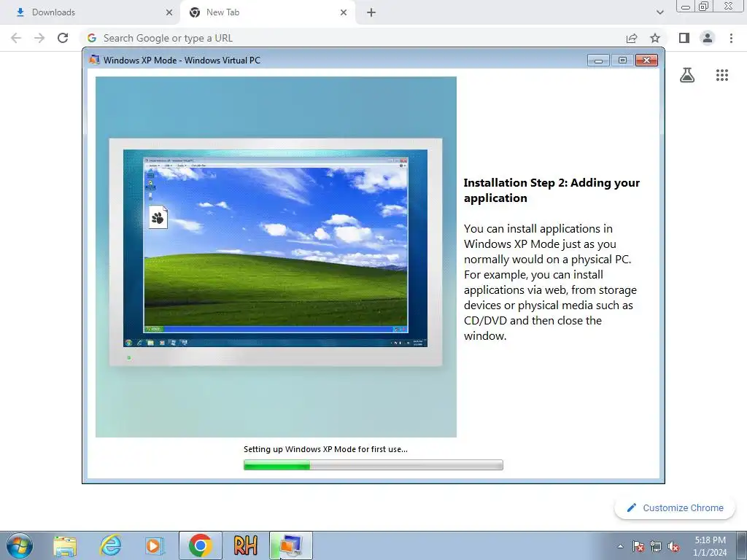Reload the current Chrome page
The image size is (747, 560).
point(63,38)
